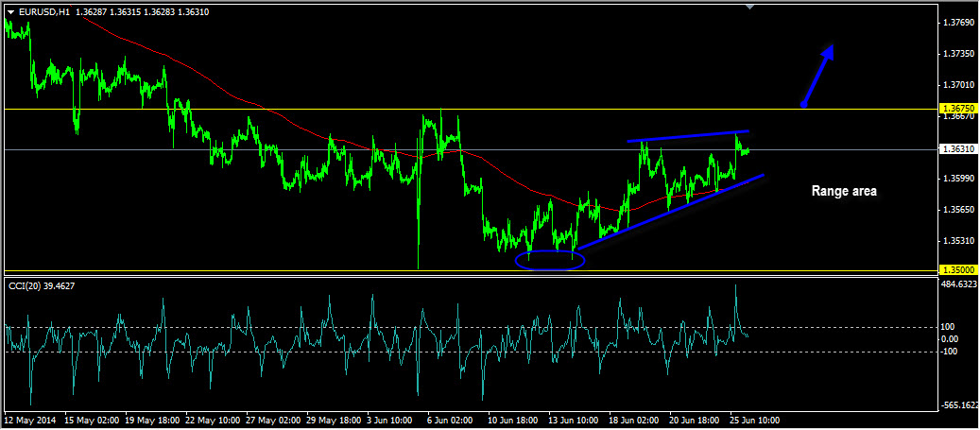Click the 484.6323 CCI scale maximum value

pyautogui.click(x=959, y=283)
